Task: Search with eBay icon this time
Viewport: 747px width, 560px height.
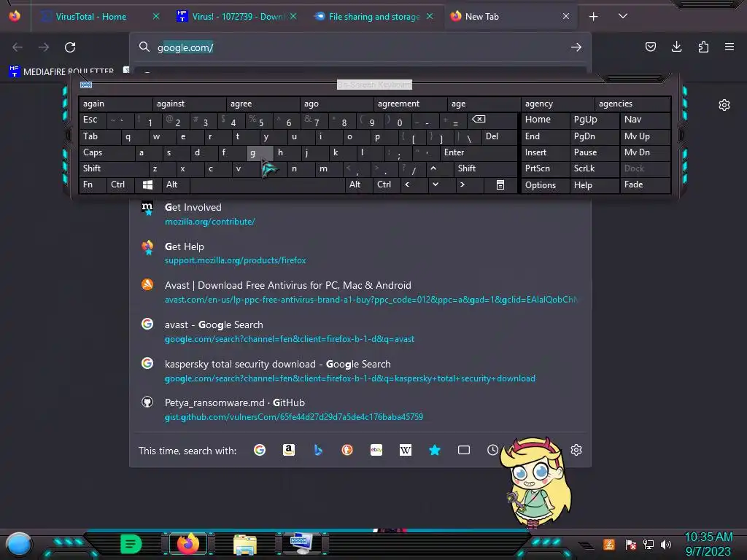Action: tap(376, 450)
